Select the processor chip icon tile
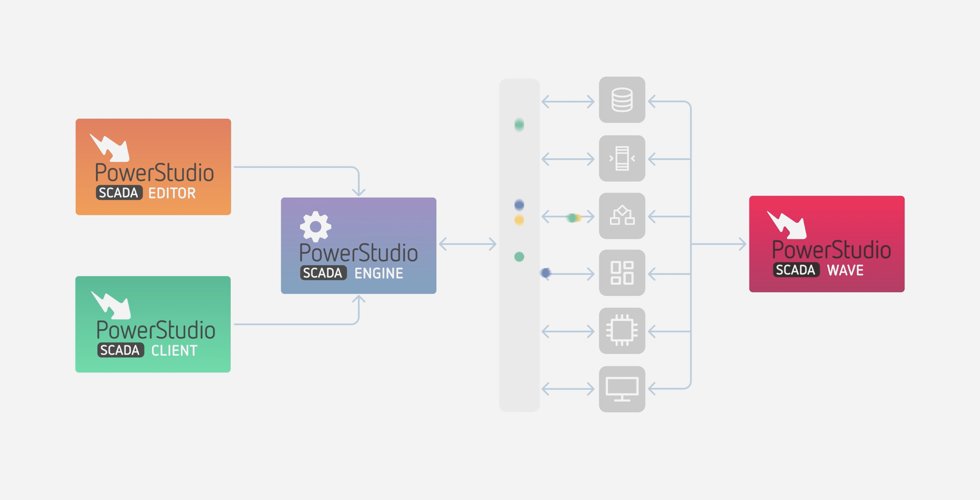 click(622, 331)
